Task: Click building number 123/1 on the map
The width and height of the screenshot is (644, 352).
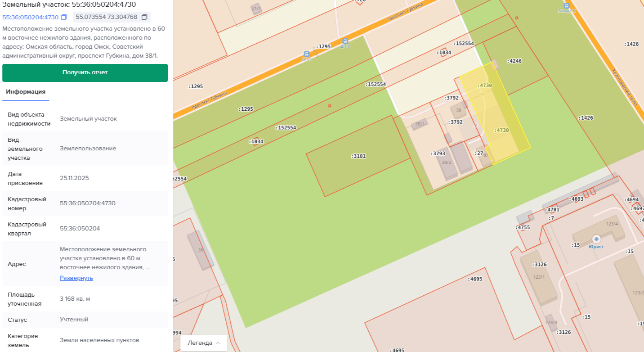Action: (x=539, y=277)
